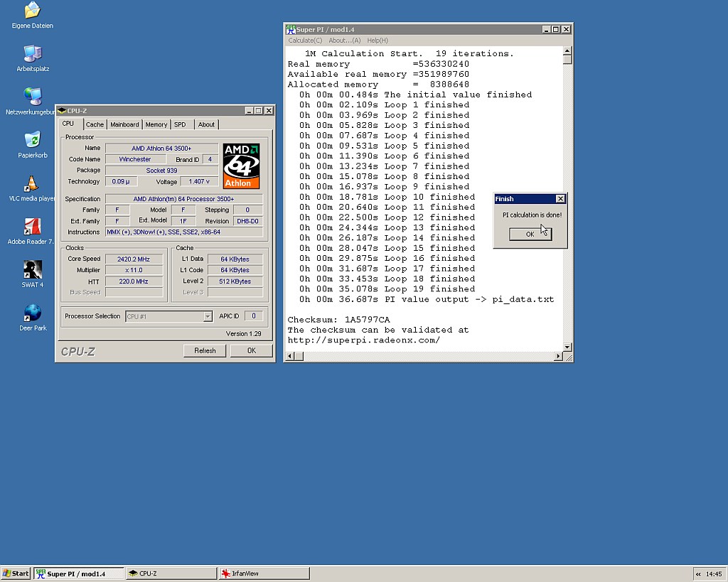The image size is (728, 582).
Task: Open the Start menu
Action: (x=16, y=573)
